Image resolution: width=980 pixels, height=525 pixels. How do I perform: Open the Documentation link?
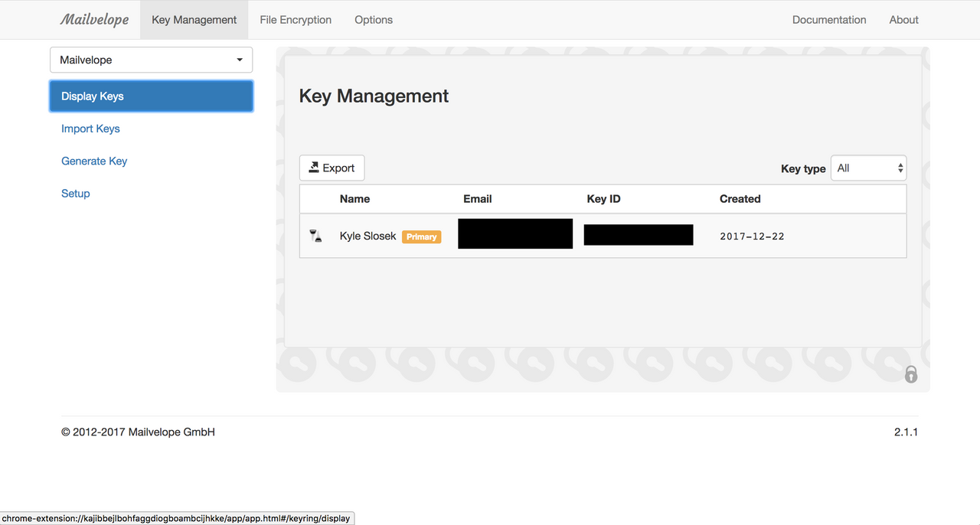[829, 20]
